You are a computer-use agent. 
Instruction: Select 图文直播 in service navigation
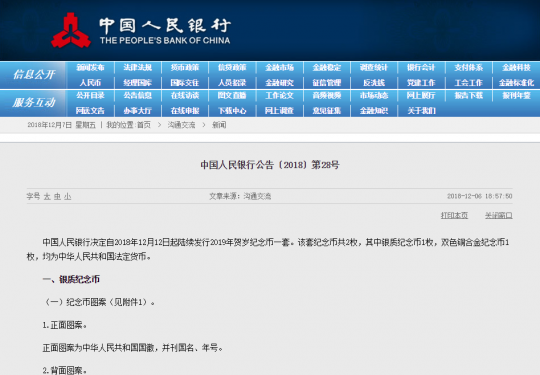pos(232,95)
